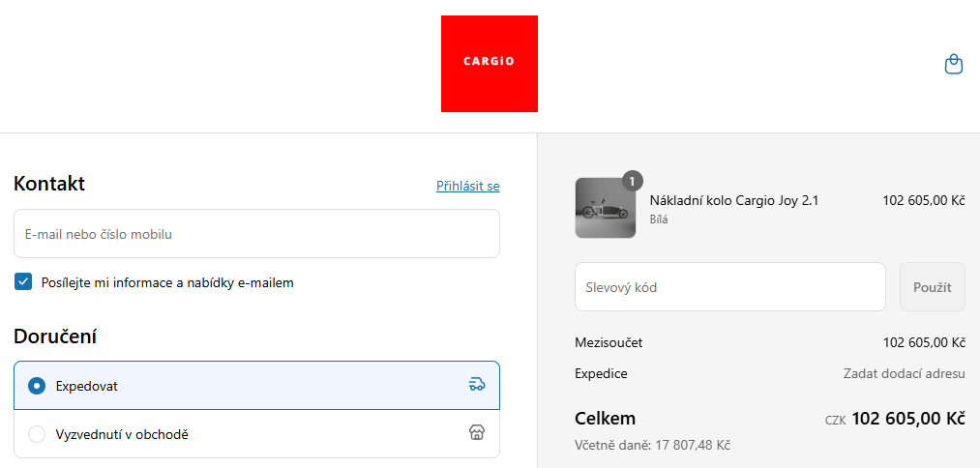Image resolution: width=980 pixels, height=468 pixels.
Task: Choose Vyzvednutí v obchodě radio option
Action: coord(37,434)
